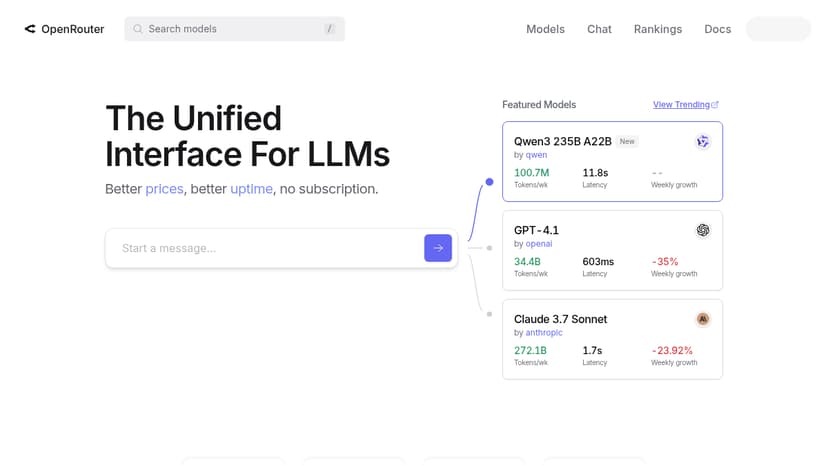Send message with the arrow button
This screenshot has height=465, width=828.
pyautogui.click(x=438, y=248)
